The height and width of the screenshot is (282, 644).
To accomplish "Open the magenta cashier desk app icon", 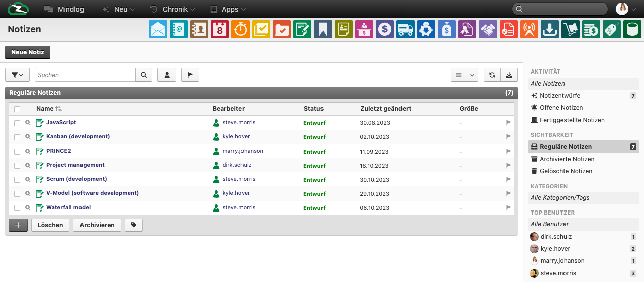I will [364, 29].
